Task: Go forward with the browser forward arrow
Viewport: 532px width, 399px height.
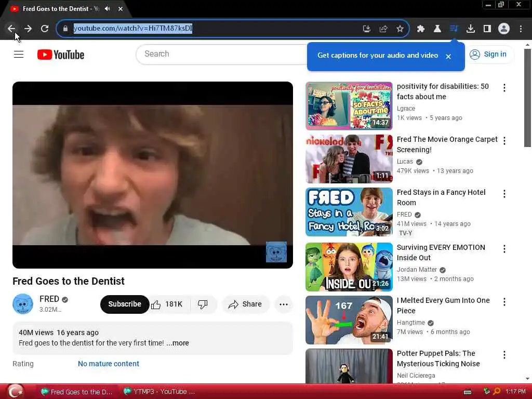Action: click(28, 29)
